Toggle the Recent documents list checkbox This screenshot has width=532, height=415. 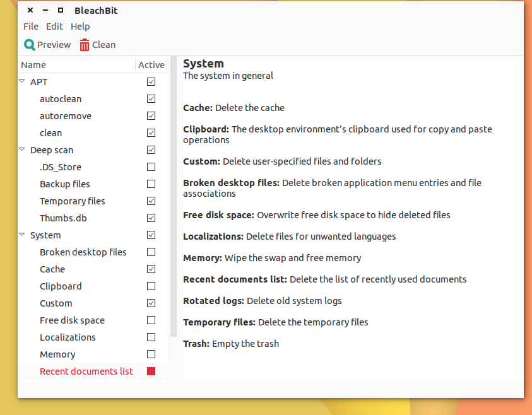pos(151,371)
